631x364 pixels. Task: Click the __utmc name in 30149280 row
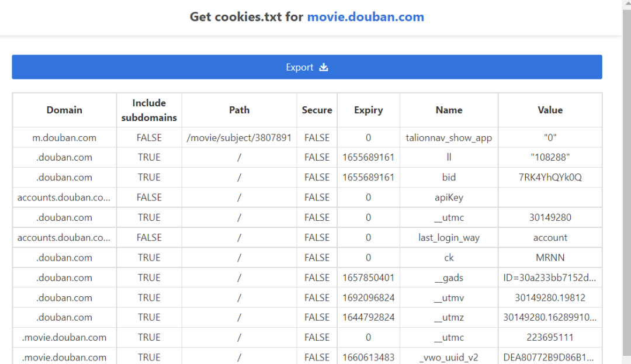[x=449, y=217]
